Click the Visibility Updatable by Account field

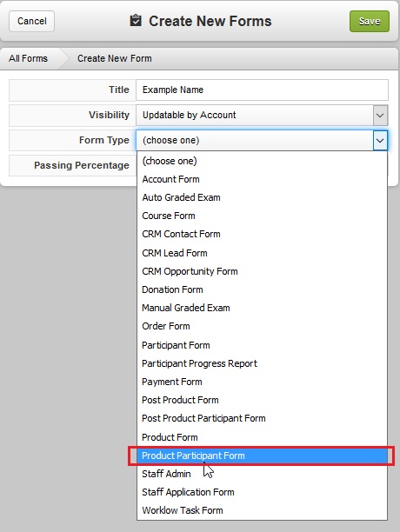pyautogui.click(x=262, y=115)
